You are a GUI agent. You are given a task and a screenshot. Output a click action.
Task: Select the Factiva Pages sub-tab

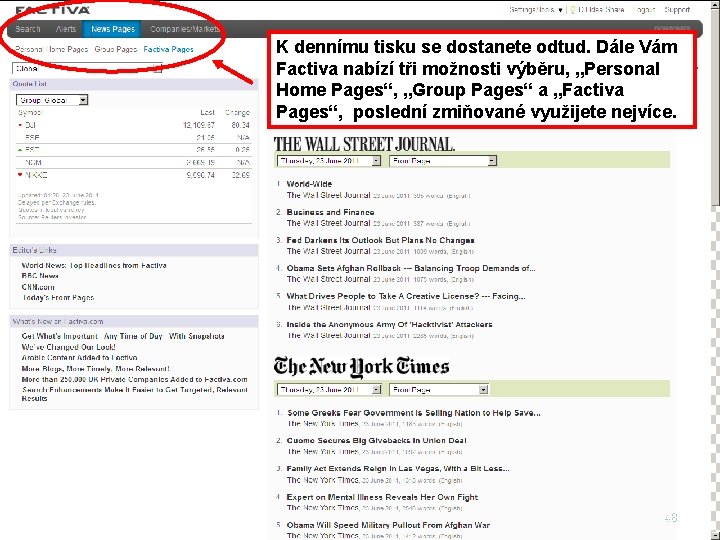pos(169,49)
